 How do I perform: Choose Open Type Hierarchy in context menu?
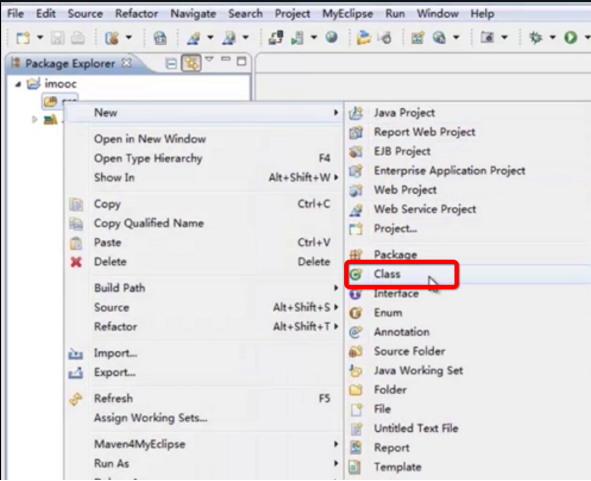[x=148, y=158]
